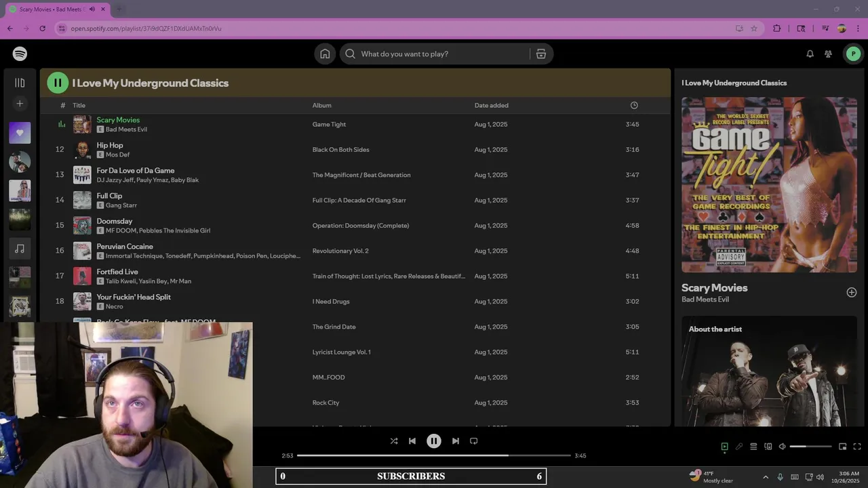Open Operation: Doomsday (Complete) album link
The width and height of the screenshot is (868, 488).
361,226
